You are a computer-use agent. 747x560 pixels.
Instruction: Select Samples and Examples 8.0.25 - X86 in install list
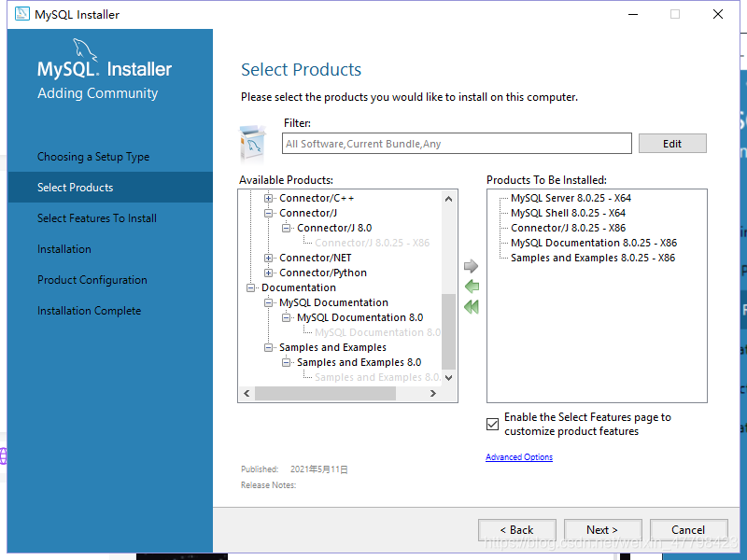click(593, 258)
